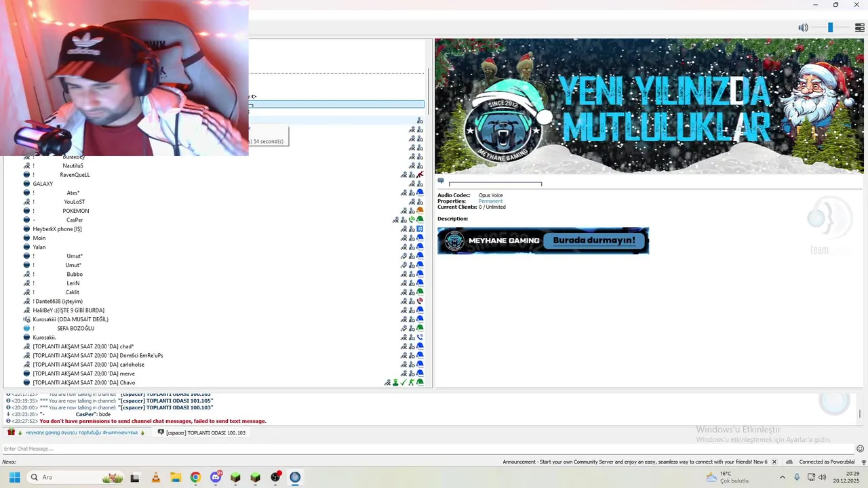Click the tray microphone icon
868x488 pixels.
[x=797, y=477]
